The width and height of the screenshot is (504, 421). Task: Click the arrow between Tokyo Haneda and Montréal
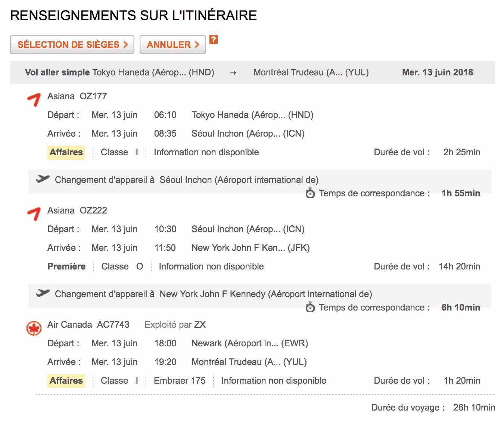(x=233, y=72)
